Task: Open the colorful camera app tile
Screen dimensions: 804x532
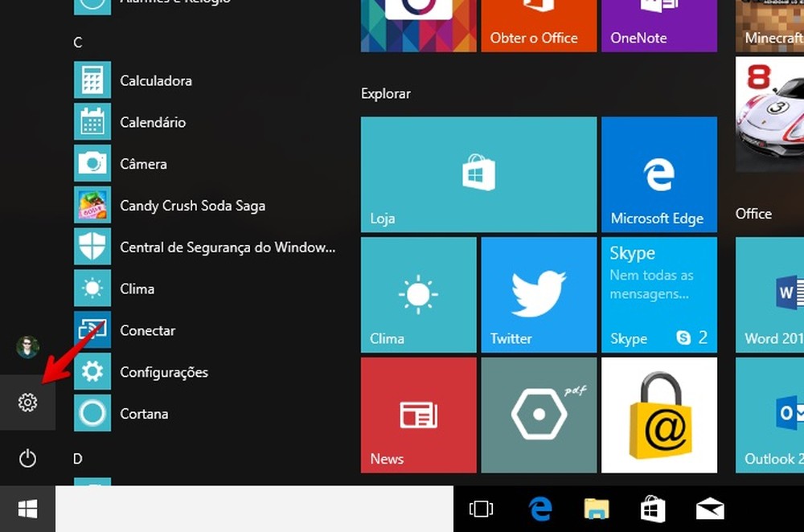Action: [418, 26]
